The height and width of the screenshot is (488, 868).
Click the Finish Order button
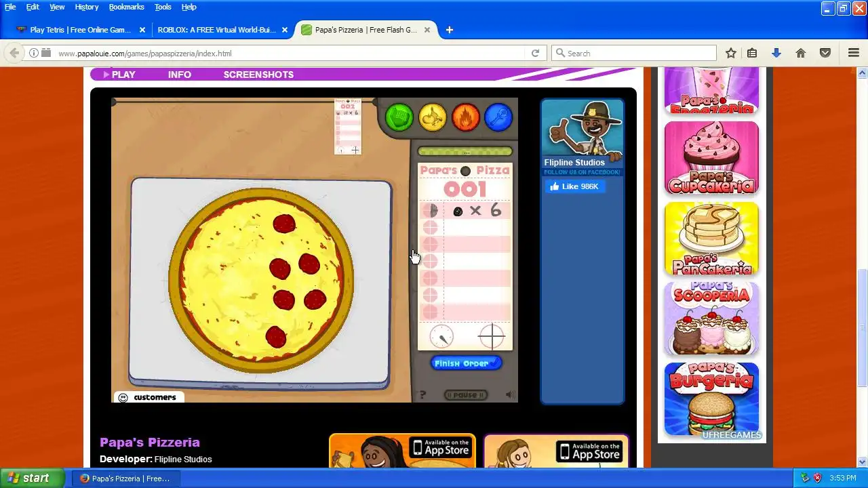[466, 363]
